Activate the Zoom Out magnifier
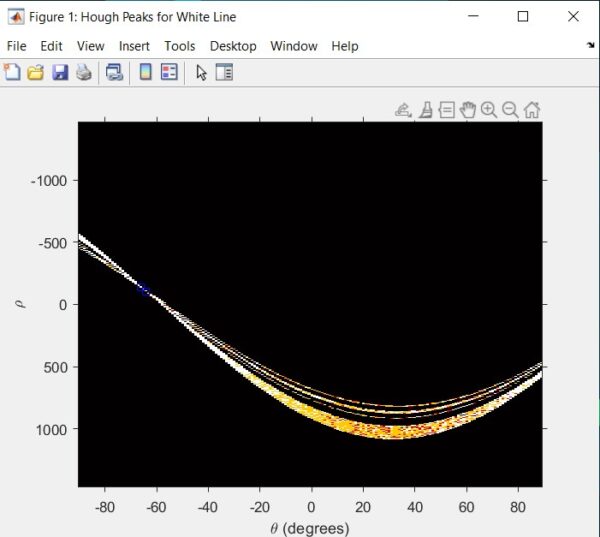Viewport: 600px width, 537px height. [510, 110]
